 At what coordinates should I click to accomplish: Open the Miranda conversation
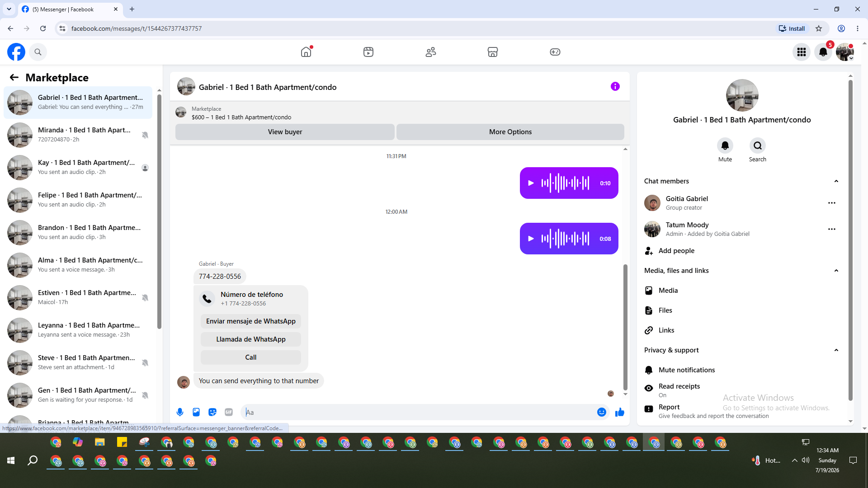[x=78, y=135]
